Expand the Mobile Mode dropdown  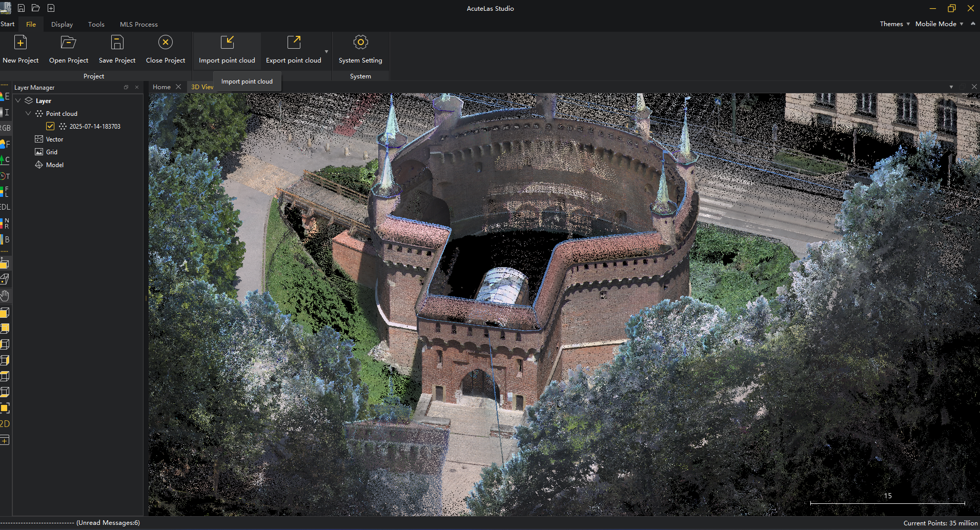939,24
